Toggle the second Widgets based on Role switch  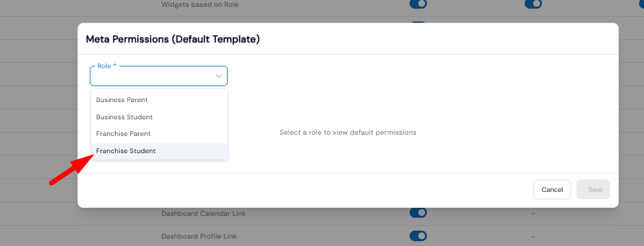coord(533,4)
